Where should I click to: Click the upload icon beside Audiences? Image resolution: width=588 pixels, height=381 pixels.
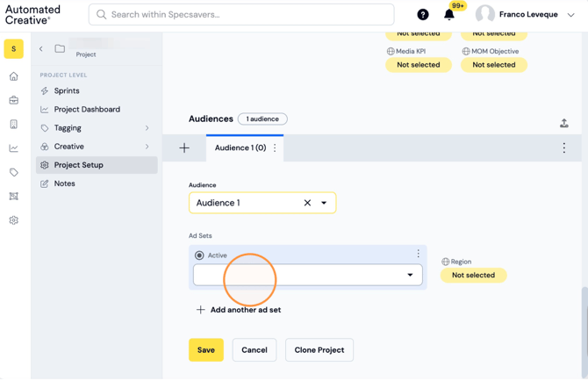564,123
